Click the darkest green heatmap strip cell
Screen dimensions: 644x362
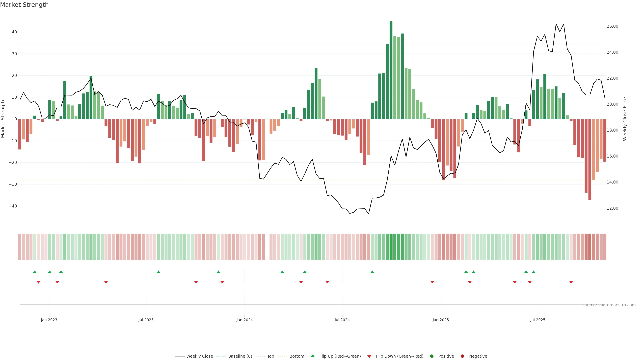coord(391,247)
